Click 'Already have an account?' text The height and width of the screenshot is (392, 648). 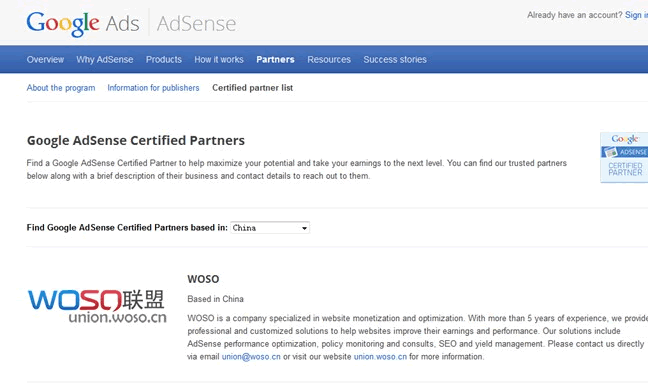574,15
